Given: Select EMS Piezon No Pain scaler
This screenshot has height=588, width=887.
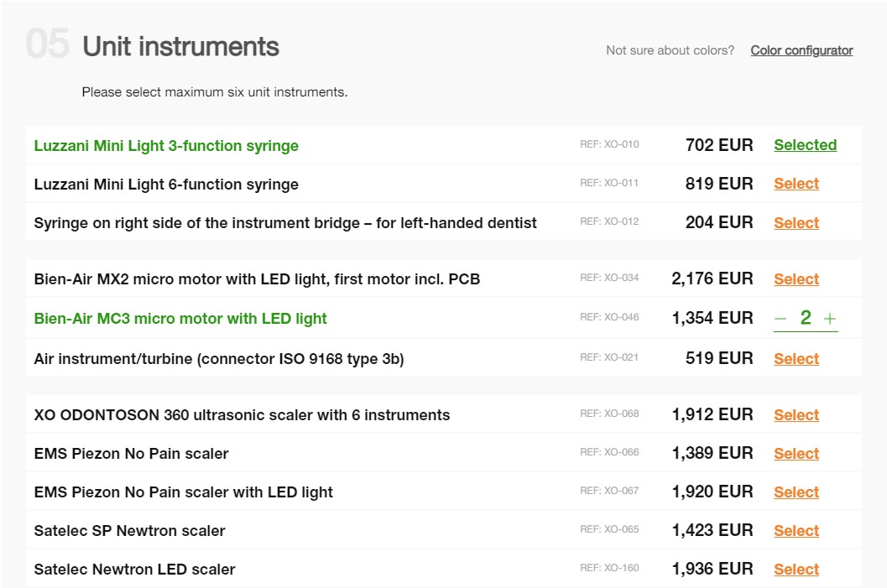Looking at the screenshot, I should coord(796,454).
